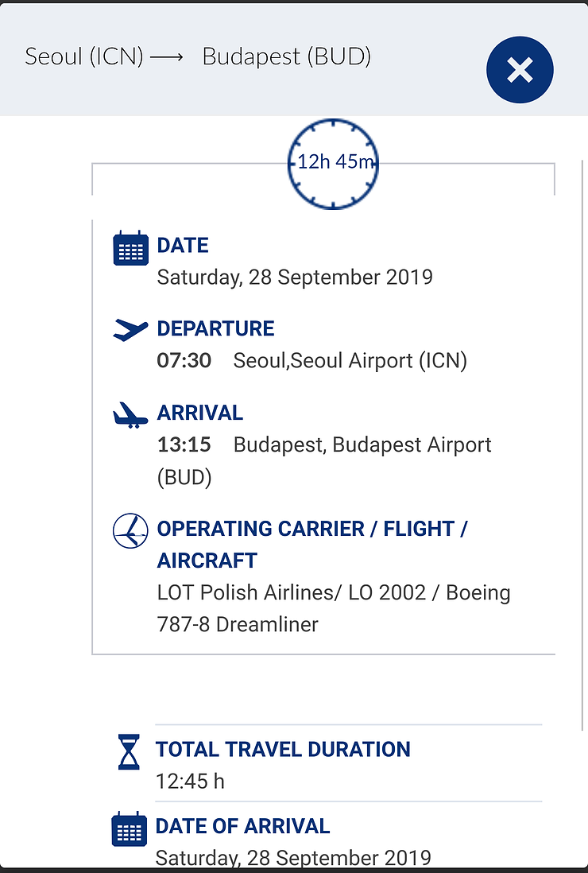This screenshot has height=873, width=588.
Task: Select the Seoul (ICN) origin text
Action: (x=84, y=56)
